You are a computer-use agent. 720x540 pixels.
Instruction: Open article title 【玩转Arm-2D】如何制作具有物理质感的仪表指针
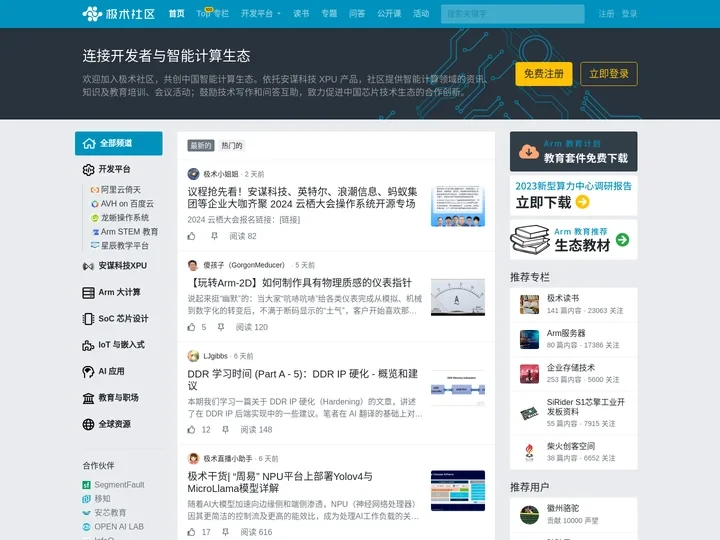click(x=299, y=283)
